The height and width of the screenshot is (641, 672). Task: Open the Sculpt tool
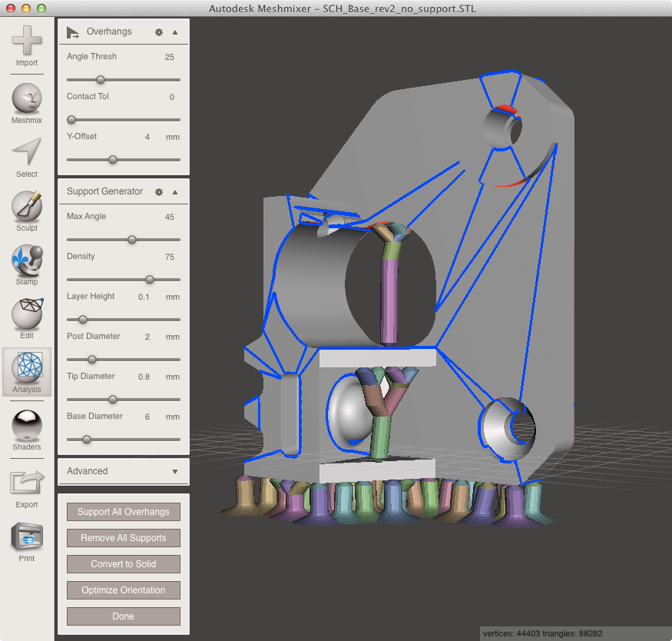click(x=27, y=211)
